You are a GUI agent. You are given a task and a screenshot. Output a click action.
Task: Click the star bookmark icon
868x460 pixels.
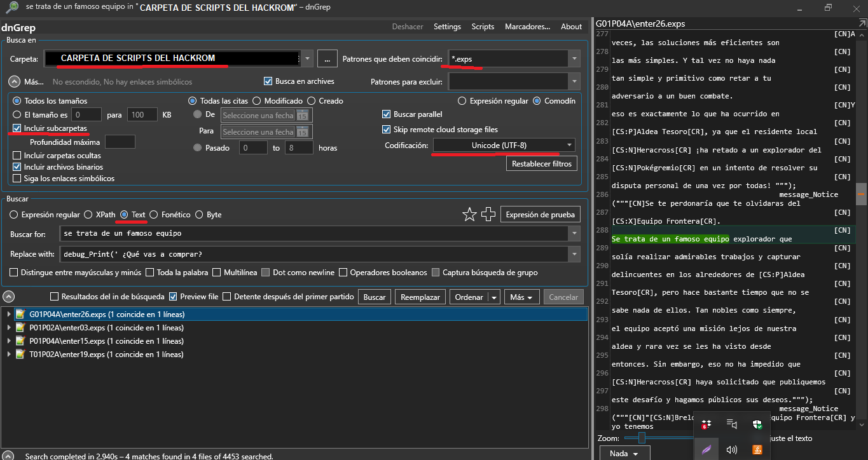point(469,215)
